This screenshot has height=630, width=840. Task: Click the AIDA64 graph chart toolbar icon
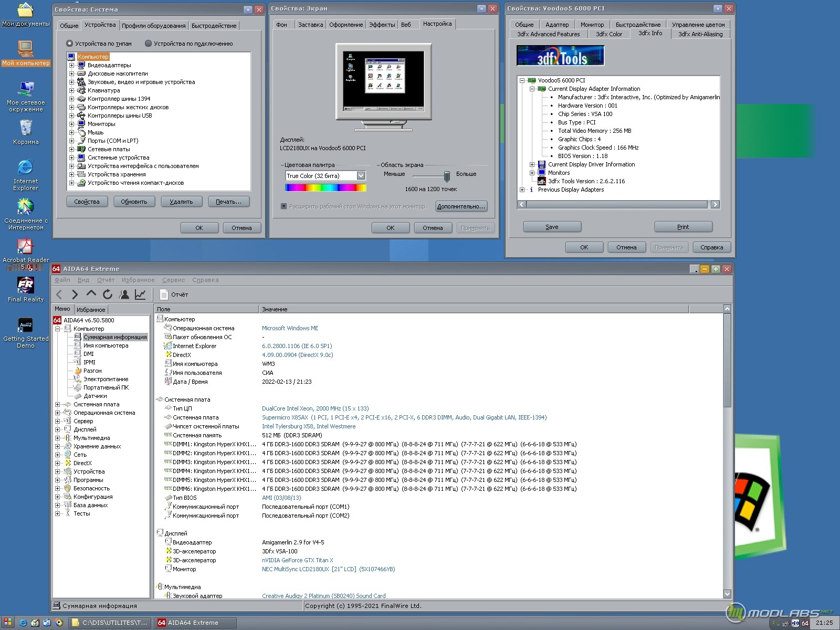coord(140,295)
